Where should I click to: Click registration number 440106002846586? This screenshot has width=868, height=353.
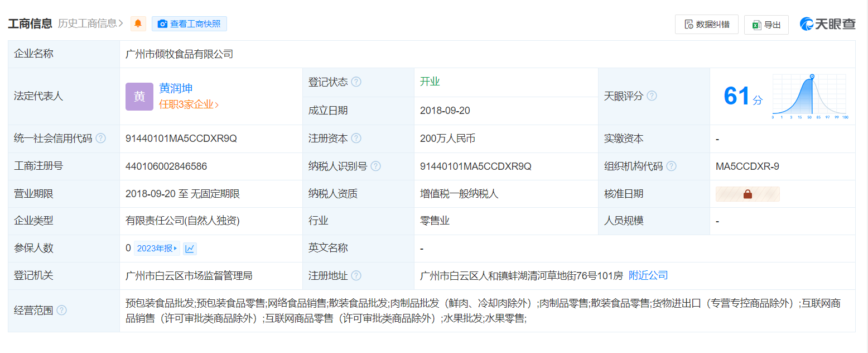166,166
